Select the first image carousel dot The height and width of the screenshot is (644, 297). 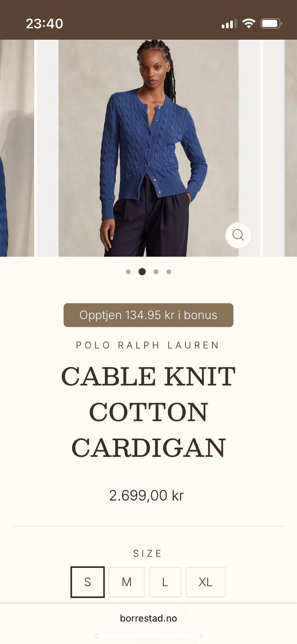click(128, 272)
